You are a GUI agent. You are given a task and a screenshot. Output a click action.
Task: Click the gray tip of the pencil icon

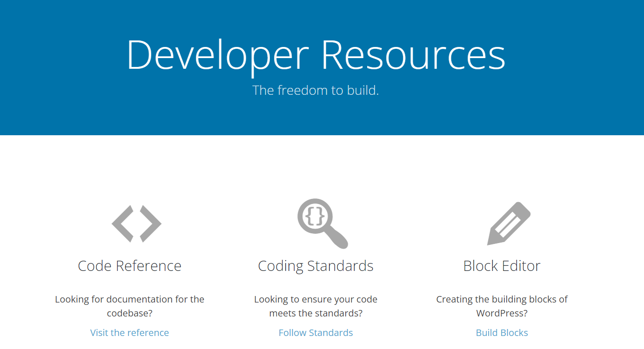tap(491, 240)
